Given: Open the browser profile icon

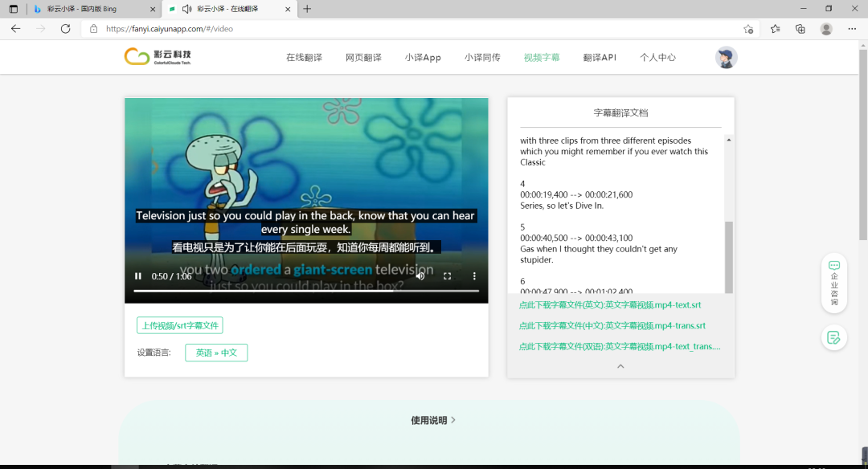Looking at the screenshot, I should pyautogui.click(x=826, y=29).
